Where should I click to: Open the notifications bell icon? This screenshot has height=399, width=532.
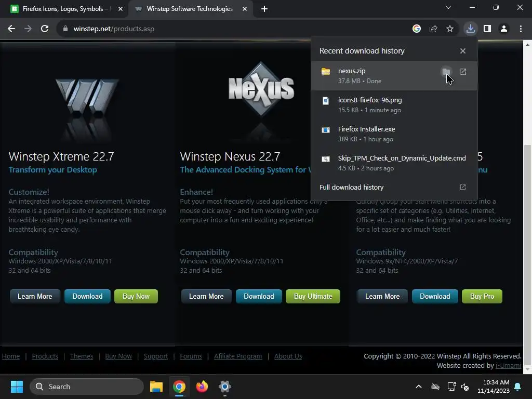point(518,387)
